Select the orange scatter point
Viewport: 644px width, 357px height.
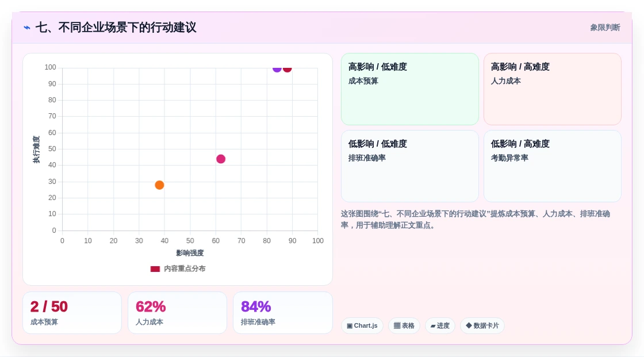coord(159,185)
